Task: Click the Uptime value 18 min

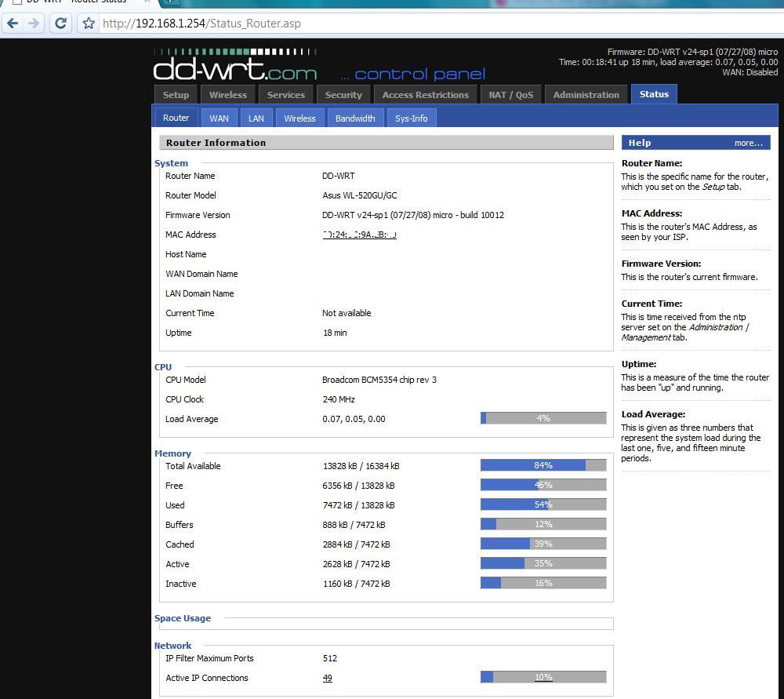Action: click(335, 333)
